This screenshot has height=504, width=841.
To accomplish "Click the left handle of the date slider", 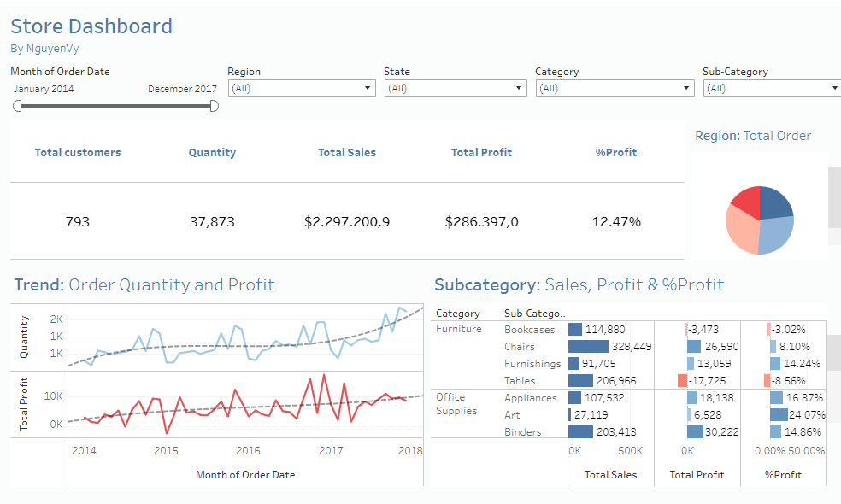I will pos(15,106).
